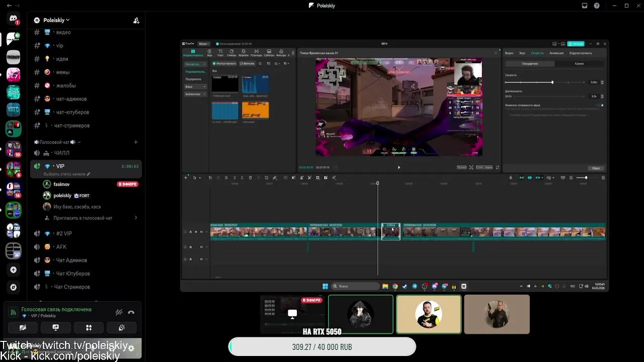
Task: Expand the Библиотека section in CapCut sidebar
Action: click(x=195, y=94)
